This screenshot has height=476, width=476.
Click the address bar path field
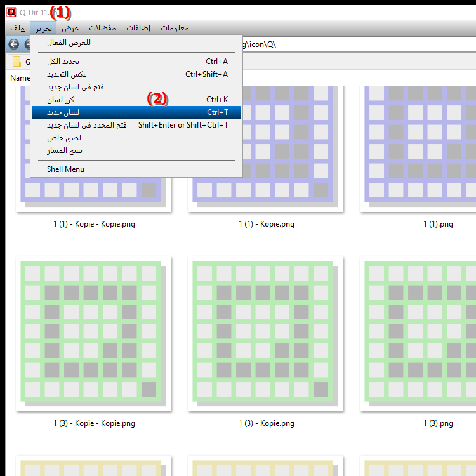358,44
